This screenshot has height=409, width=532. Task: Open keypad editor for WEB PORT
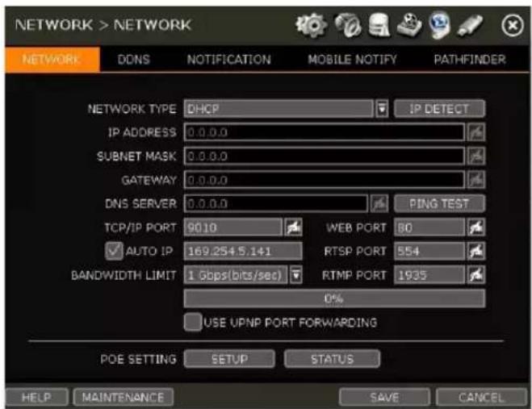476,227
